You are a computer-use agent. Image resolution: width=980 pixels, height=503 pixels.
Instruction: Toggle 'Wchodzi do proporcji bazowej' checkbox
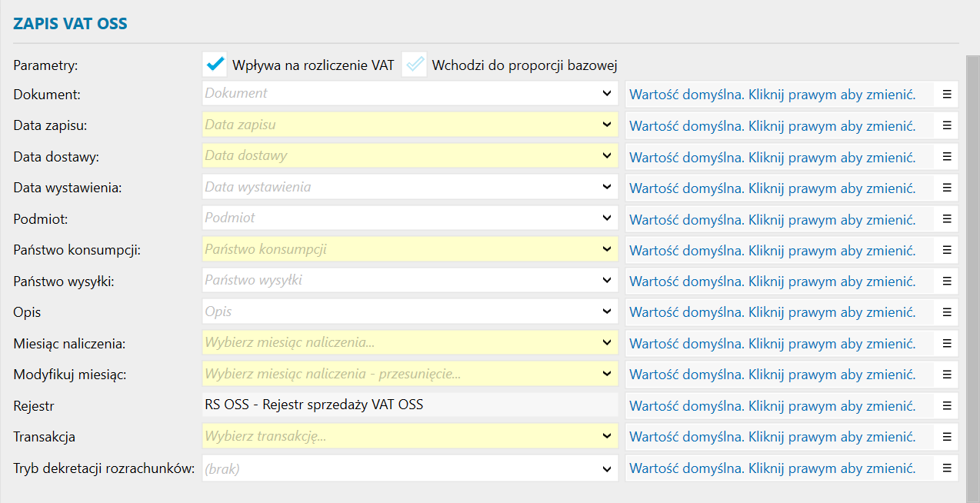coord(415,64)
